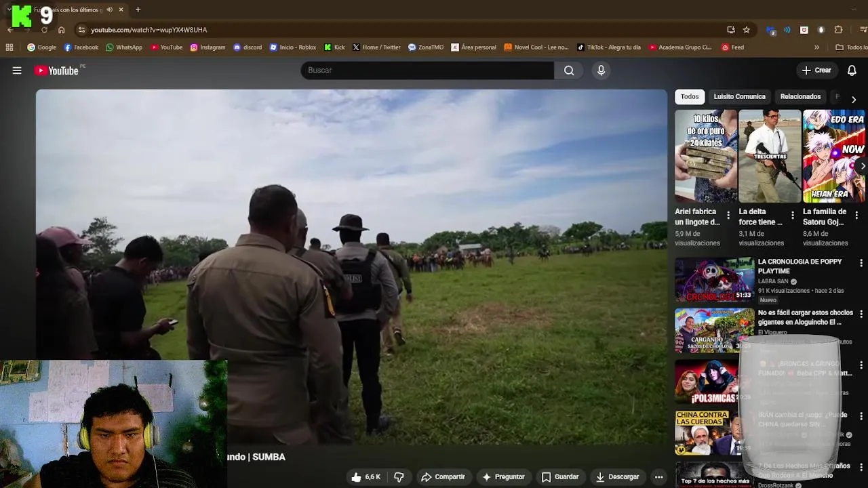Image resolution: width=868 pixels, height=488 pixels.
Task: Open the Home / Twitter bookmark
Action: point(376,47)
